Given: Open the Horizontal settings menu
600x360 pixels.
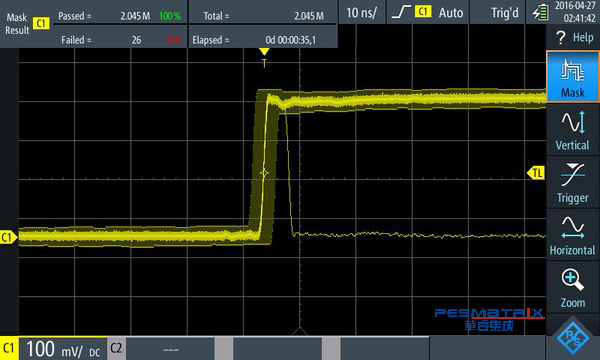Looking at the screenshot, I should pos(573,235).
